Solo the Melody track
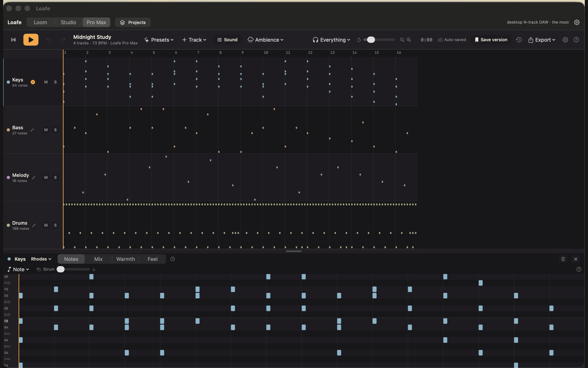588x368 pixels. pos(55,177)
